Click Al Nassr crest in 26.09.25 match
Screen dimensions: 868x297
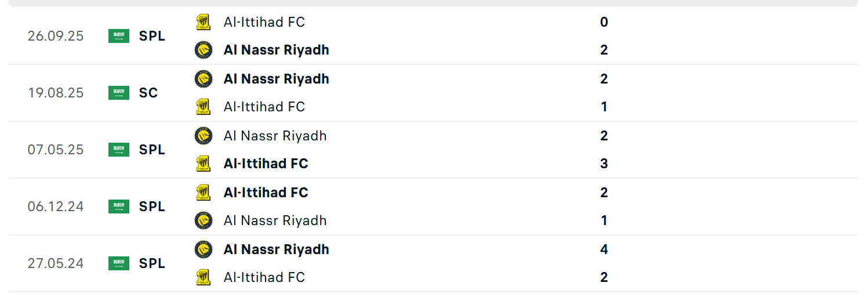coord(203,50)
